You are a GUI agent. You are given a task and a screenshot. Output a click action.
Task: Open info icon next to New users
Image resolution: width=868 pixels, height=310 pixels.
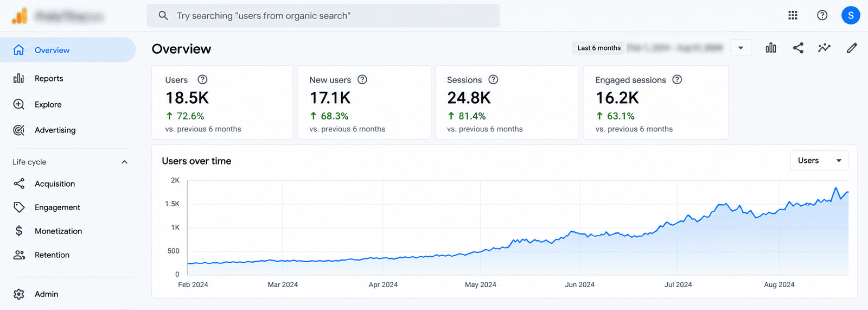[x=362, y=79]
